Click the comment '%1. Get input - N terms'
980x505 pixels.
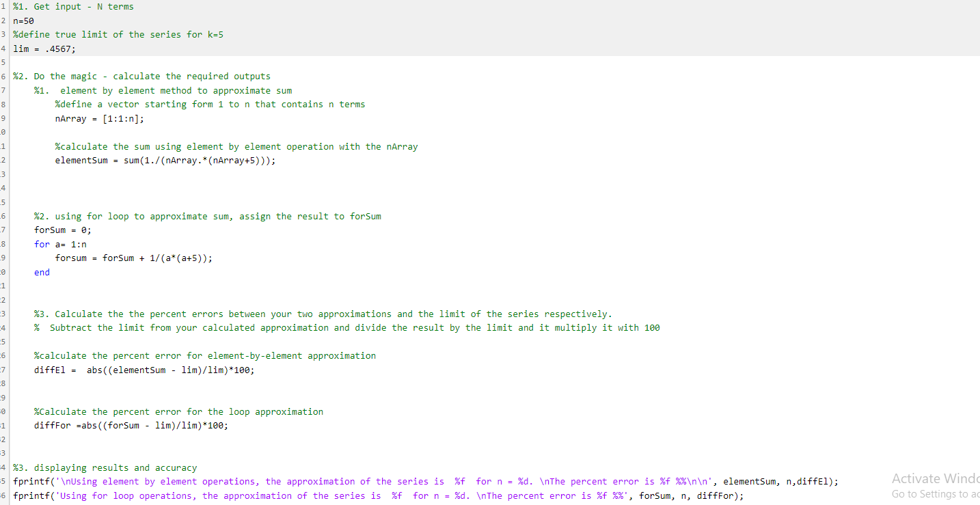point(73,6)
